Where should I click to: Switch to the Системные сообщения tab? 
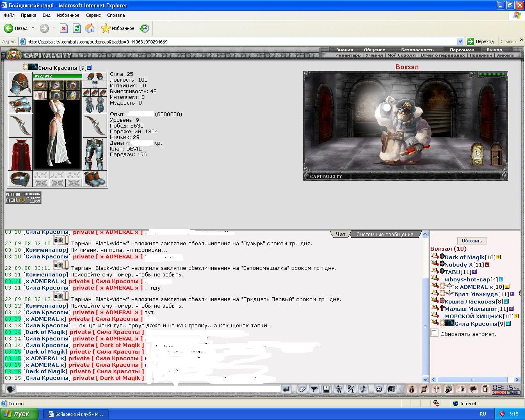[x=385, y=235]
